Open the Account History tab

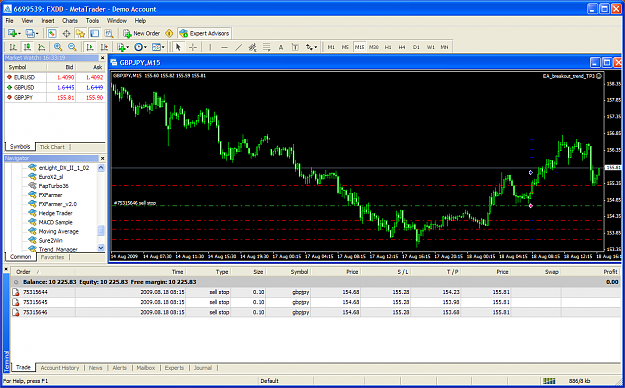point(60,368)
